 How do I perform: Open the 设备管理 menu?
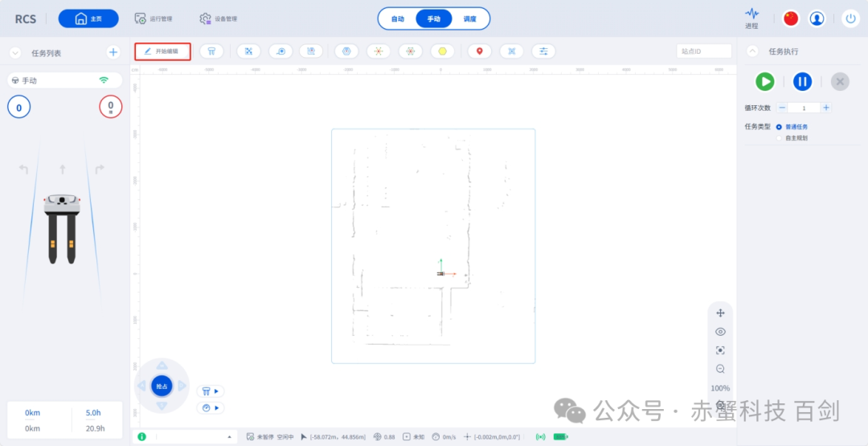pyautogui.click(x=218, y=18)
